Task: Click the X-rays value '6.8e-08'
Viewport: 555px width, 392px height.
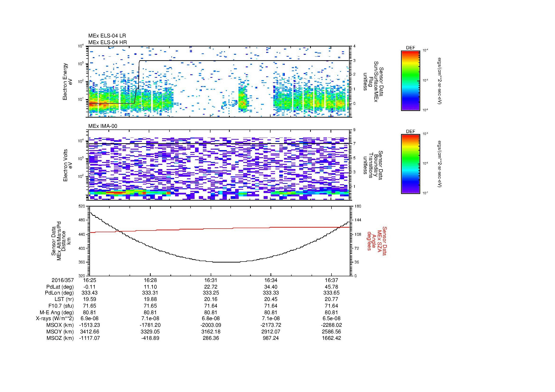Action: point(211,319)
